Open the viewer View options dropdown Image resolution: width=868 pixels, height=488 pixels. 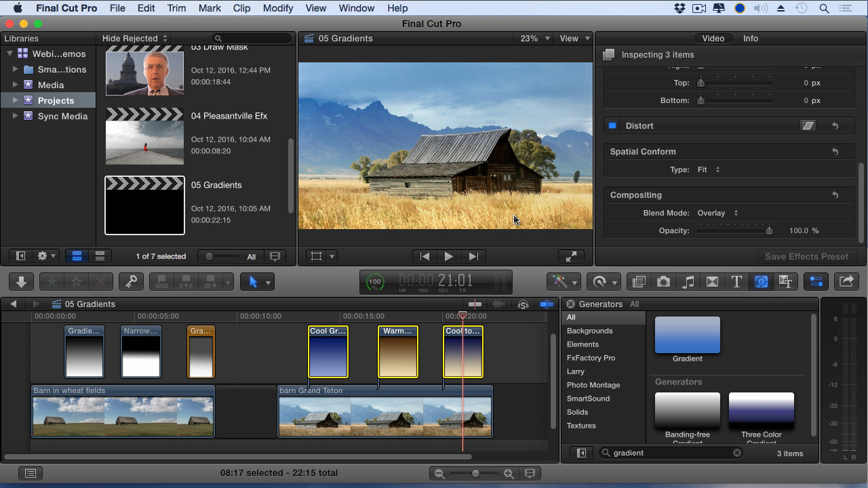[574, 39]
